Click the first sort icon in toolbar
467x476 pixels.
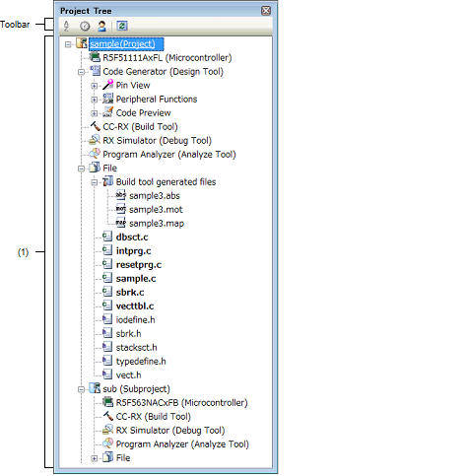(66, 26)
